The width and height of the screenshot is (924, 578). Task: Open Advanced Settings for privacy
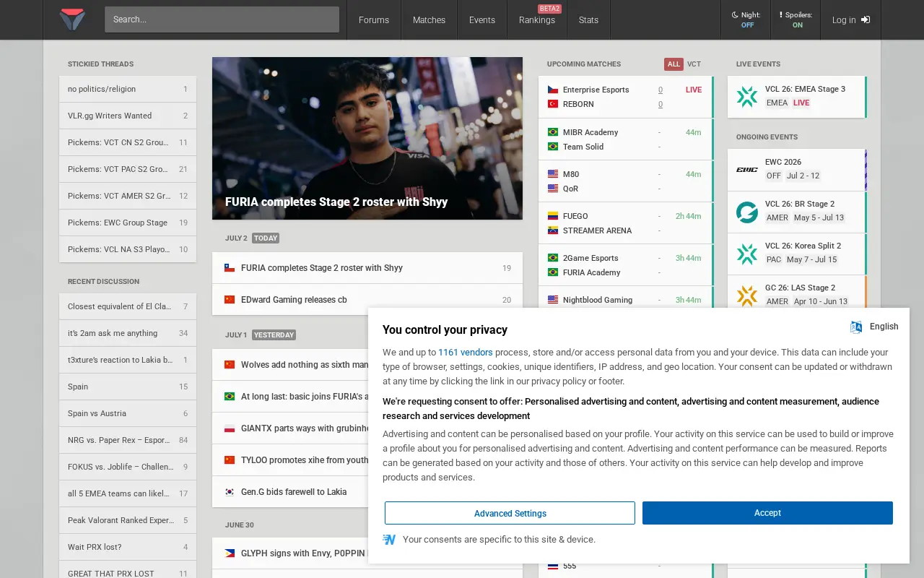click(x=510, y=513)
